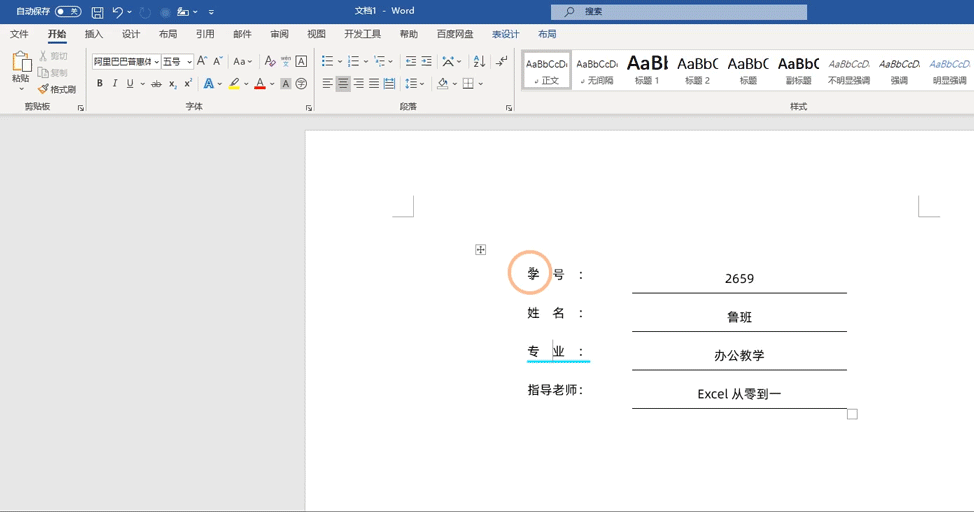
Task: Click the Format Painter brush
Action: point(57,89)
